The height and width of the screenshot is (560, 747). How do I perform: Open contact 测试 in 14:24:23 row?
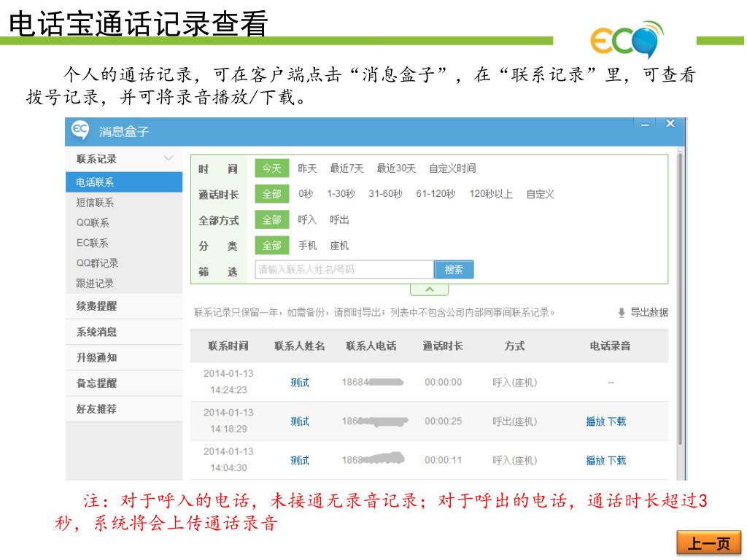pyautogui.click(x=300, y=382)
